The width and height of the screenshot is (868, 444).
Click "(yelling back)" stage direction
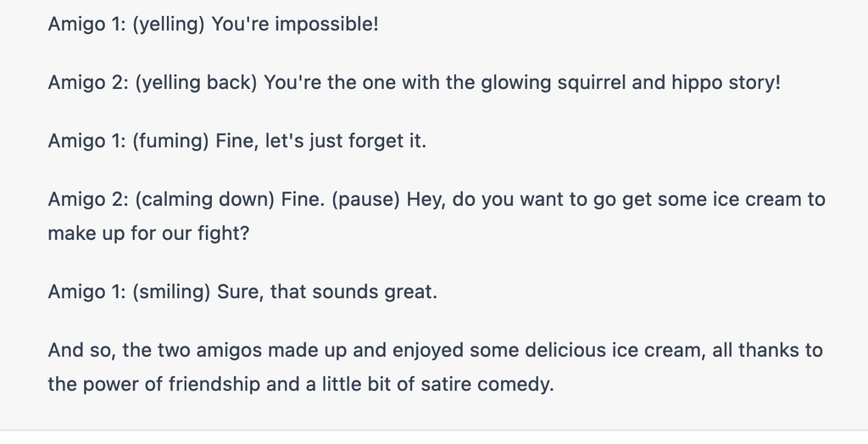tap(196, 82)
